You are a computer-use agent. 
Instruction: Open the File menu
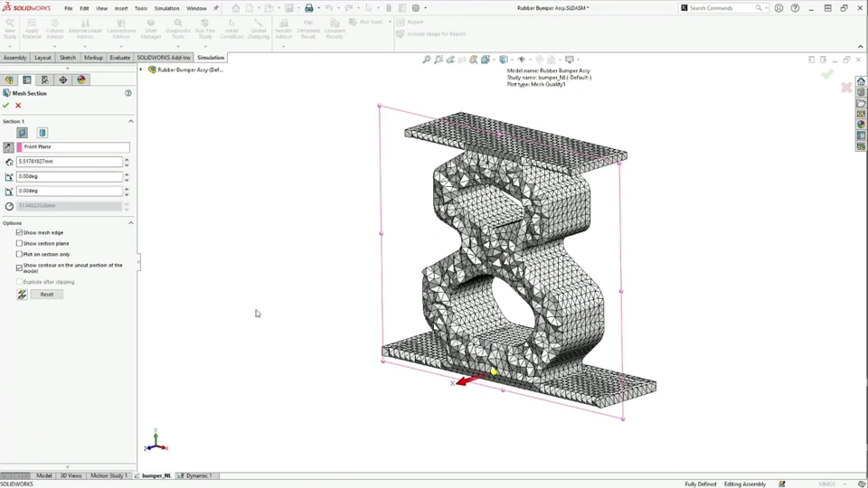click(x=69, y=8)
